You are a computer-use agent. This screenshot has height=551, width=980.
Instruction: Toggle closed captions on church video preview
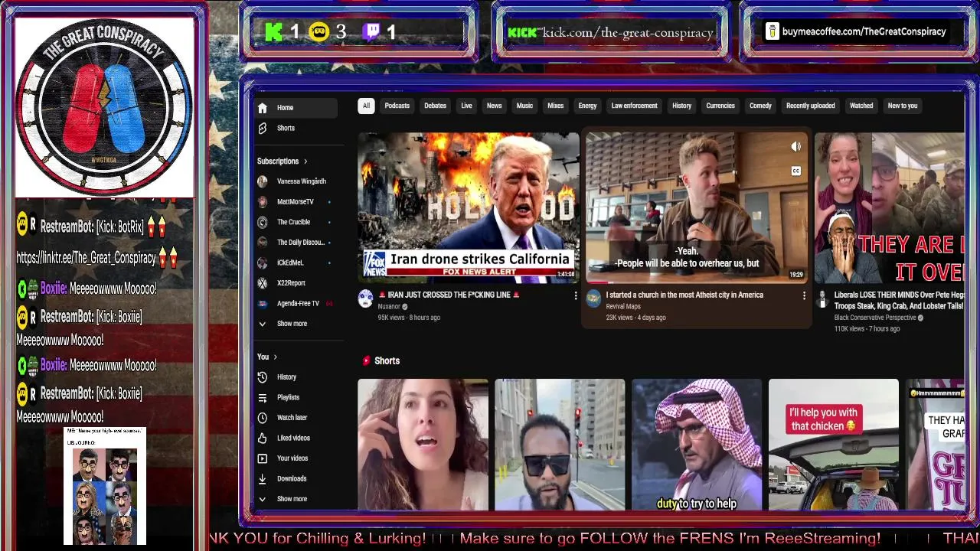tap(796, 171)
